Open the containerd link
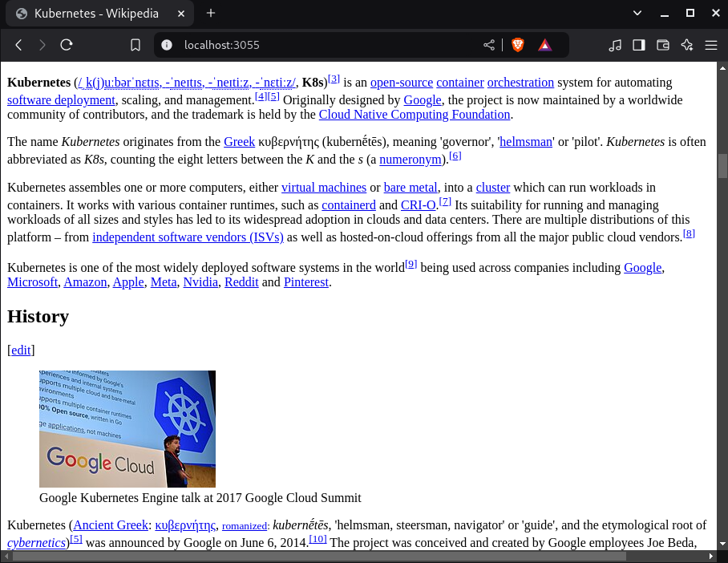This screenshot has height=563, width=728. [349, 205]
